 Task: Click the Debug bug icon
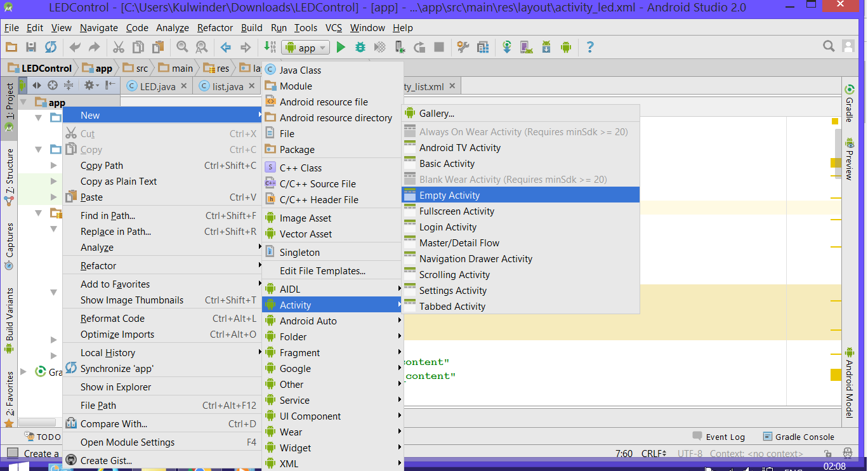coord(360,47)
